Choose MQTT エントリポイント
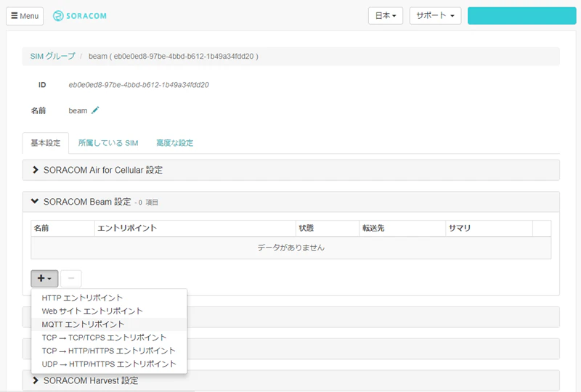This screenshot has width=581, height=392. pos(110,324)
